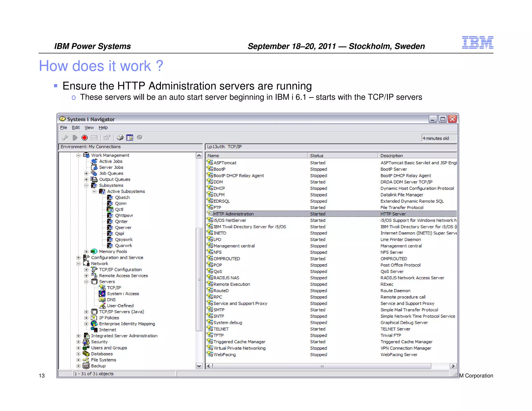Expand Configuration and Service node
Screen dimensions: 532x411
pos(78,257)
